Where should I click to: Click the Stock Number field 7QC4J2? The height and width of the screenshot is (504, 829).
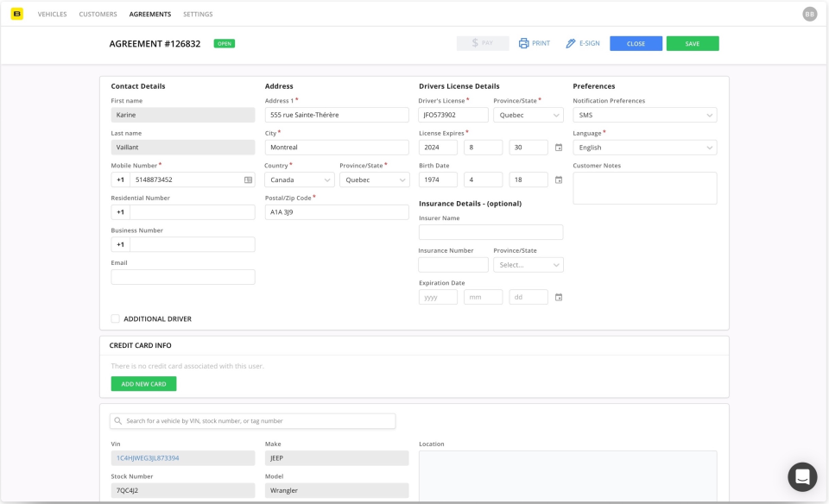pos(182,490)
